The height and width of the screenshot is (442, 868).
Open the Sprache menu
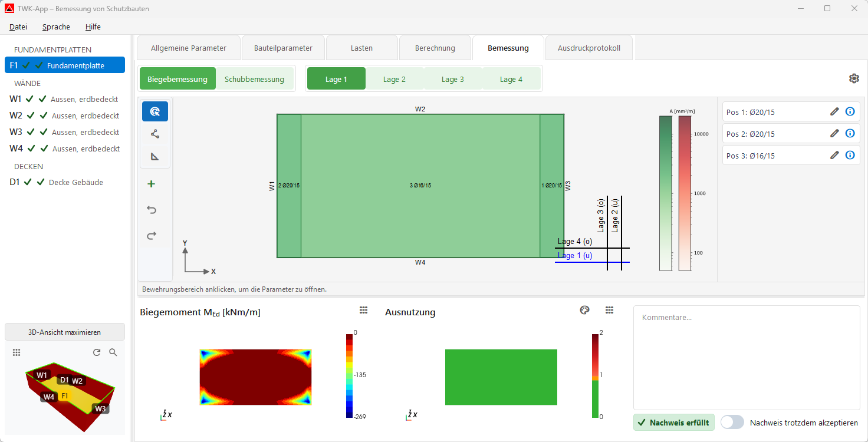point(56,27)
